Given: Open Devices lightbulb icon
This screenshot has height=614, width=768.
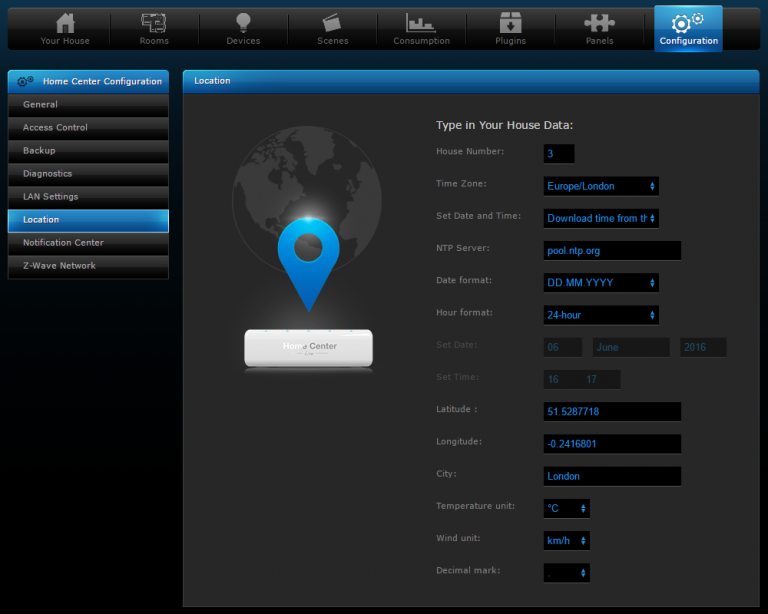Looking at the screenshot, I should [x=243, y=23].
